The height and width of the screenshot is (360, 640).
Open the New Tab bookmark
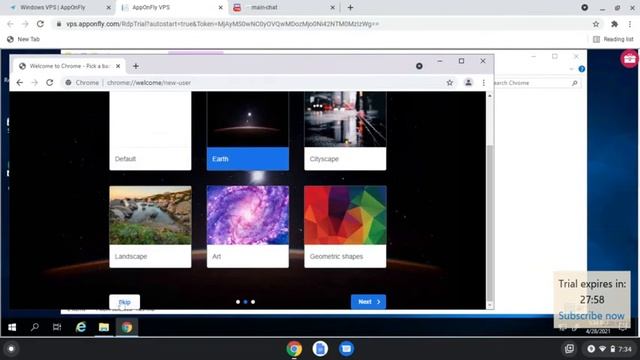tap(24, 39)
